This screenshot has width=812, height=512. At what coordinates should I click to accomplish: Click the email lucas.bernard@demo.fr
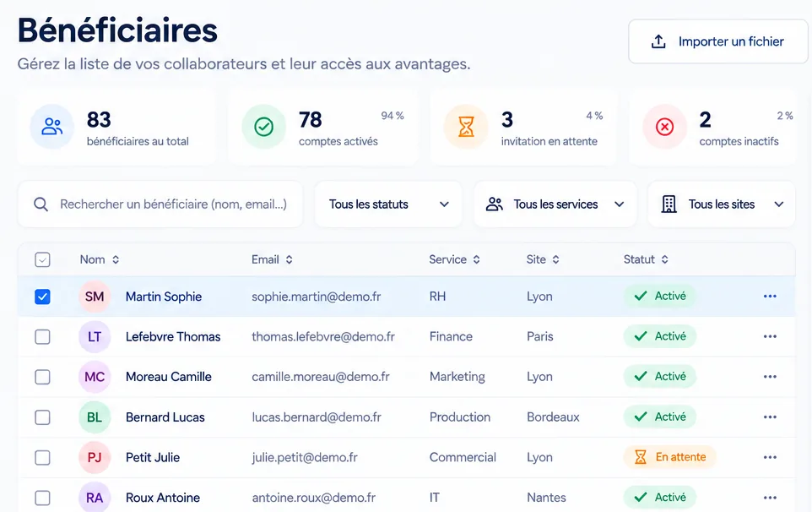click(317, 417)
